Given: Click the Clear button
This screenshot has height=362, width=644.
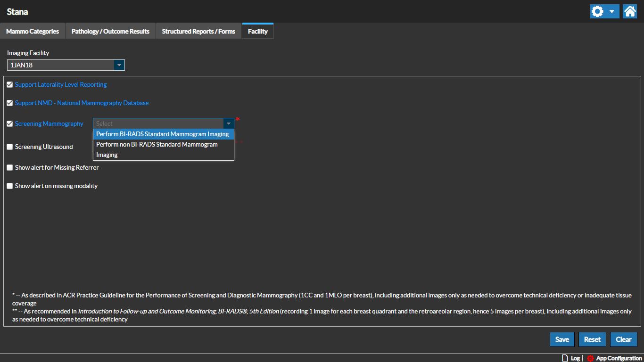Looking at the screenshot, I should coord(623,339).
